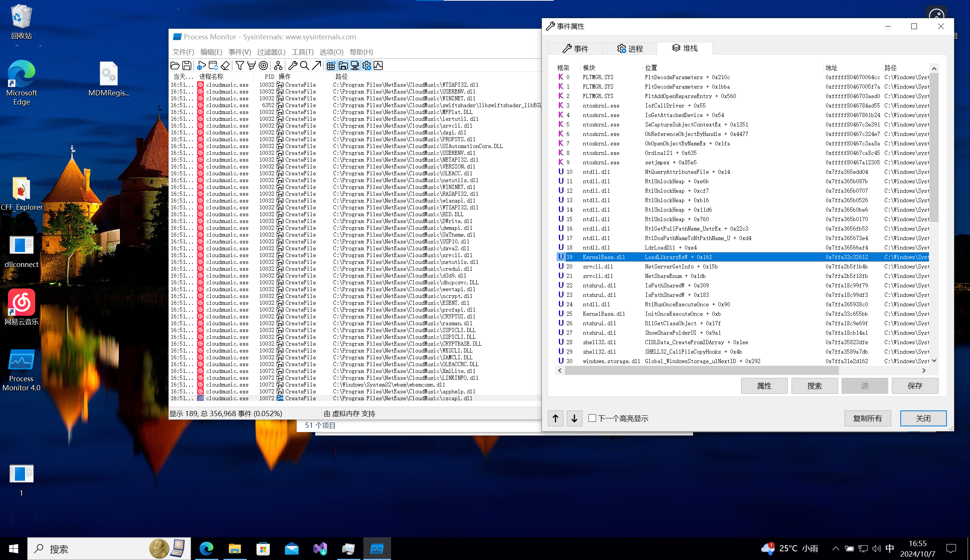Open Windows notification center icon in taskbar
Viewport: 970px width, 560px height.
tap(951, 549)
